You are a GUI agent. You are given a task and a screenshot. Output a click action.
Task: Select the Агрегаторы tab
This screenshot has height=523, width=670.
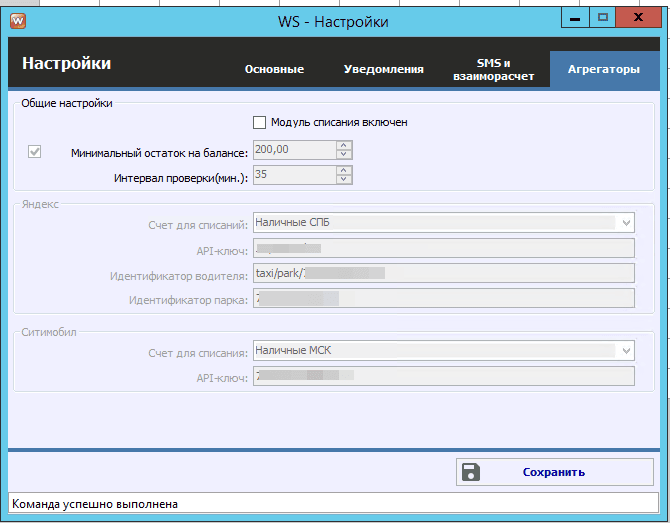[x=603, y=70]
